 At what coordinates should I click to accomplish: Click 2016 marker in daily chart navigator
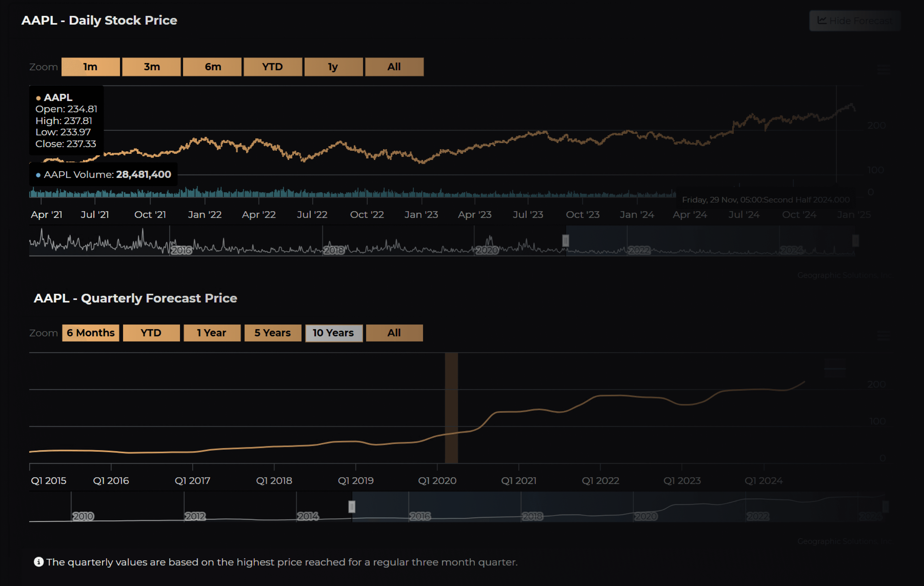(x=182, y=251)
